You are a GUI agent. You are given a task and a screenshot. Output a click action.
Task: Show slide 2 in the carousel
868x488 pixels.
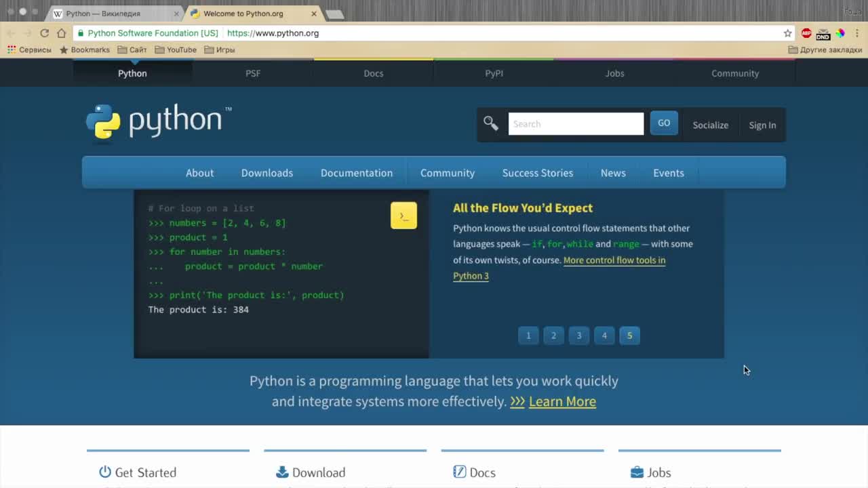pos(553,335)
